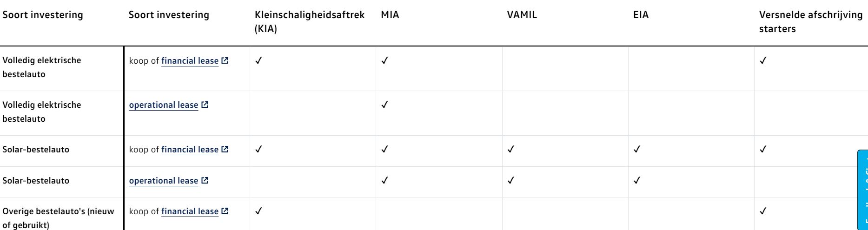Open financial lease link in Solar-bestelauto row
Viewport: 868px width, 230px height.
click(190, 150)
